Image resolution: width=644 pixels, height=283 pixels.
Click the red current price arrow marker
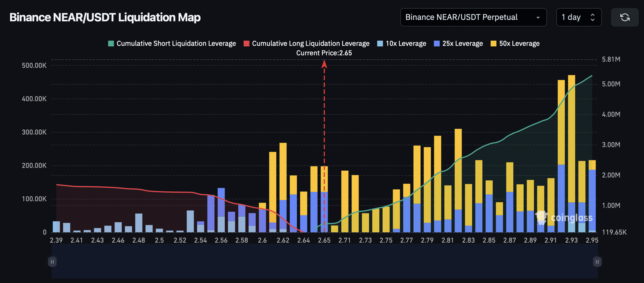324,64
